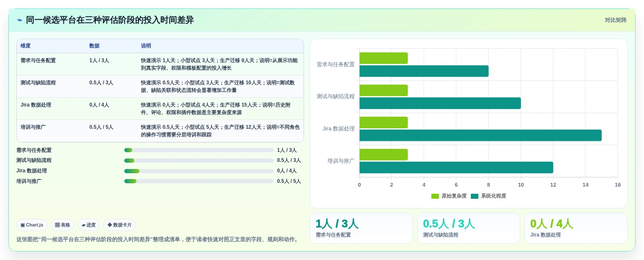Image resolution: width=644 pixels, height=260 pixels.
Task: Select the 数据卡片 tag chip
Action: pyautogui.click(x=120, y=225)
